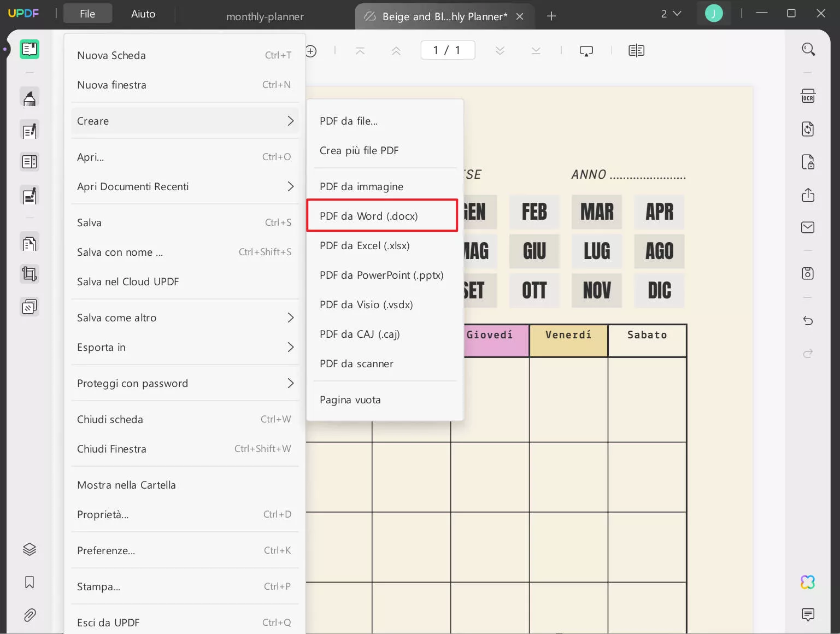Select Apri... menu entry
The width and height of the screenshot is (840, 634).
pos(185,157)
